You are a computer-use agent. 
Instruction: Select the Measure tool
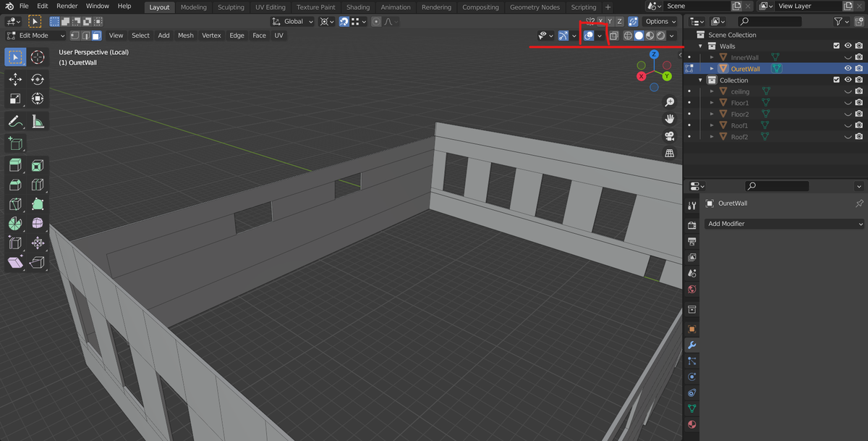click(38, 121)
